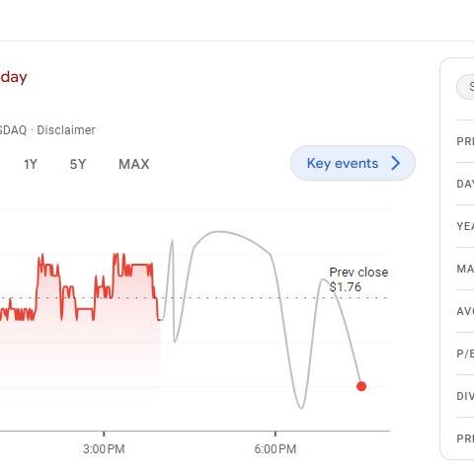
Task: Click the MA market cap row
Action: [465, 269]
